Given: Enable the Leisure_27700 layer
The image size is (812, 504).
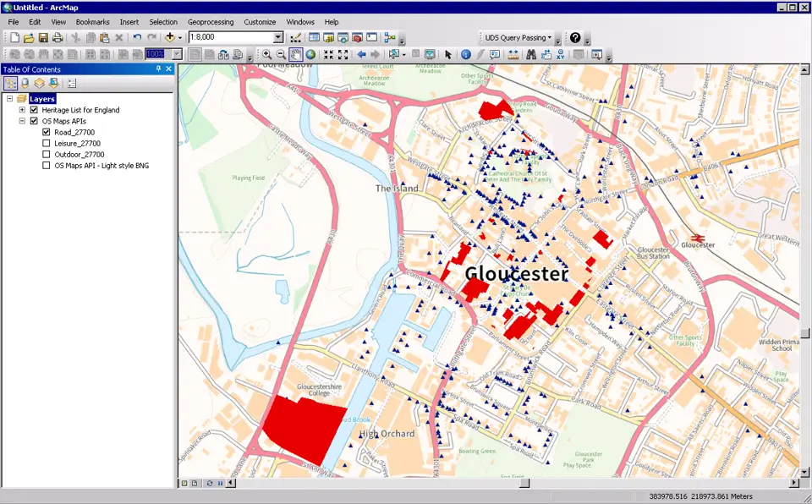Looking at the screenshot, I should pos(46,144).
